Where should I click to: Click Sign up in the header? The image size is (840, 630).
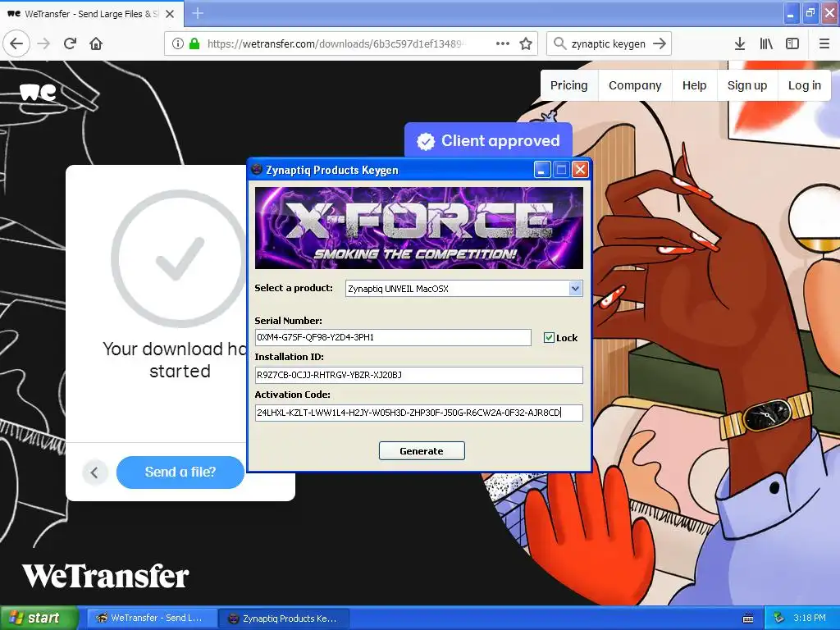pyautogui.click(x=747, y=85)
